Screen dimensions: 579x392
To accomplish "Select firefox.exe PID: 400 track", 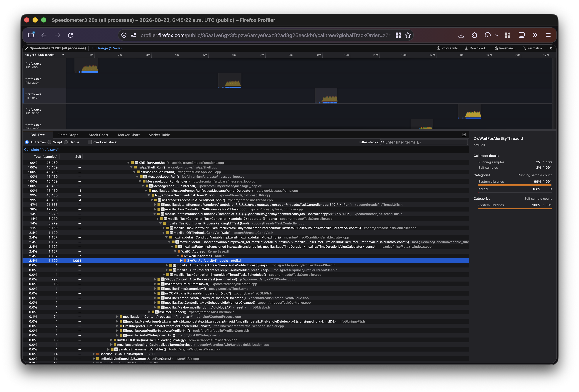I will [44, 65].
